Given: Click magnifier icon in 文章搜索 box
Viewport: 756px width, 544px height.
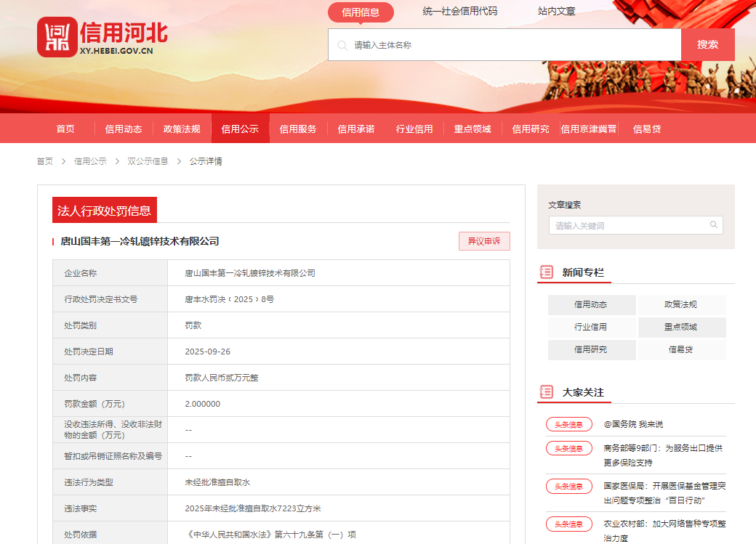Looking at the screenshot, I should pyautogui.click(x=714, y=225).
